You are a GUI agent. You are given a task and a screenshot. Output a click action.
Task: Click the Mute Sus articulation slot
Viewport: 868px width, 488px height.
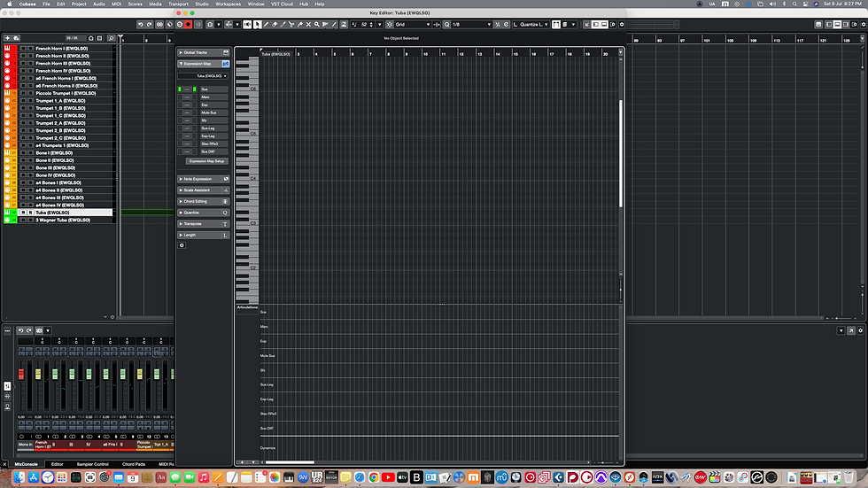tap(213, 112)
